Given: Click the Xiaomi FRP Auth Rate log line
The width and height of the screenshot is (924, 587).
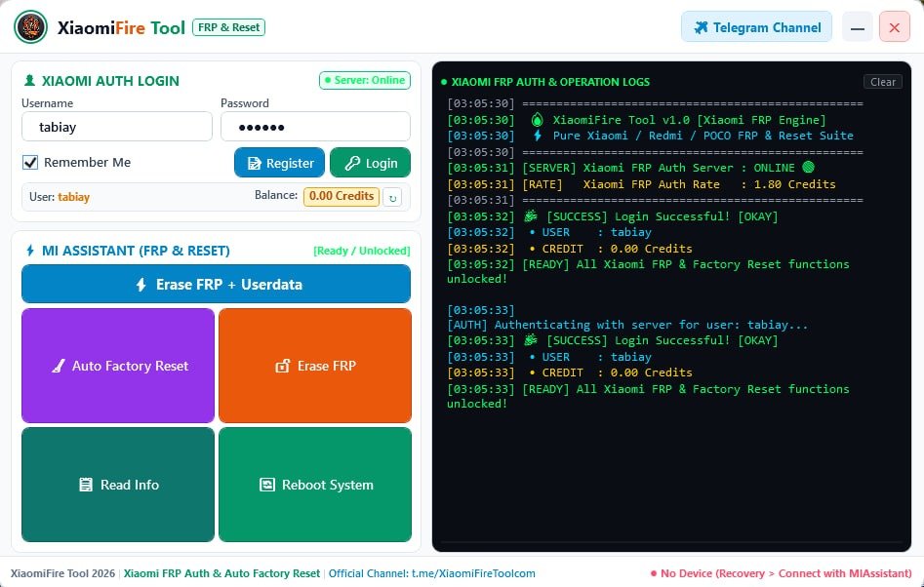Looking at the screenshot, I should [641, 184].
